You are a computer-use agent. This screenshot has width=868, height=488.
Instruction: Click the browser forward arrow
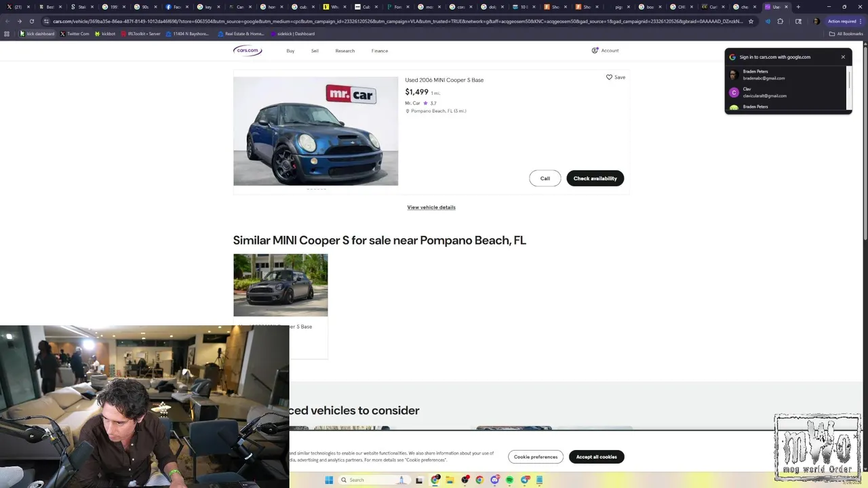pyautogui.click(x=20, y=21)
